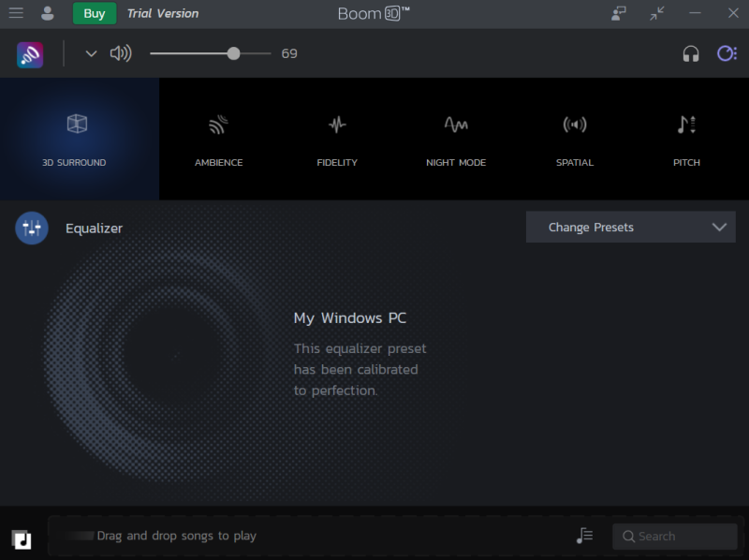Select the Night Mode effect
This screenshot has width=749, height=560.
(456, 139)
